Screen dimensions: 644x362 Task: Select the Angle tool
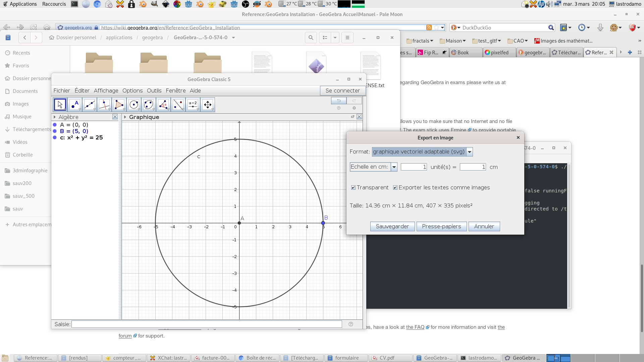click(163, 105)
